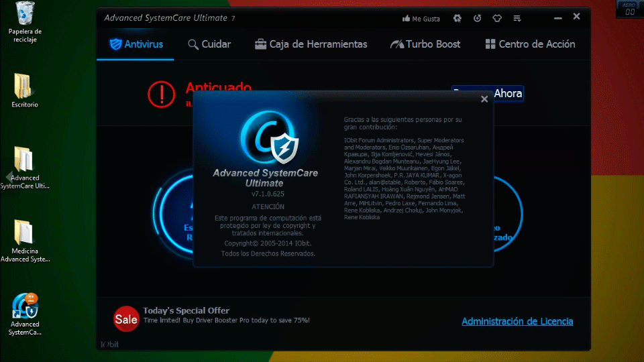
Task: Open the Antivirus tab
Action: click(136, 44)
